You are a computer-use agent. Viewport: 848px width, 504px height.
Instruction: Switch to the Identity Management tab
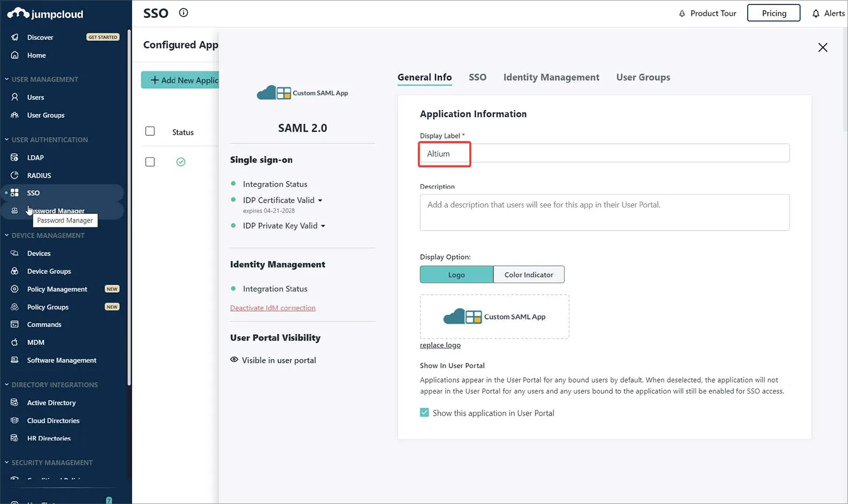point(551,77)
